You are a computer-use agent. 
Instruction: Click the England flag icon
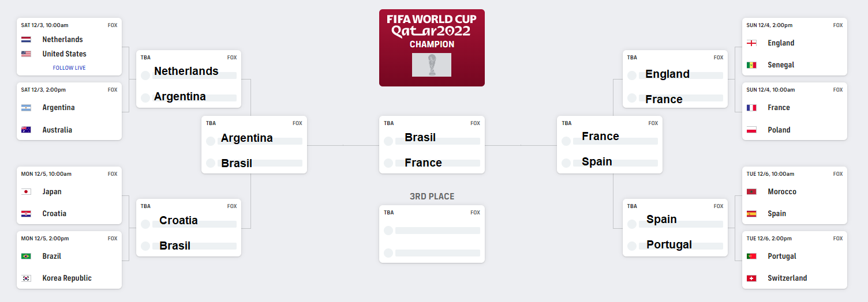coord(751,43)
